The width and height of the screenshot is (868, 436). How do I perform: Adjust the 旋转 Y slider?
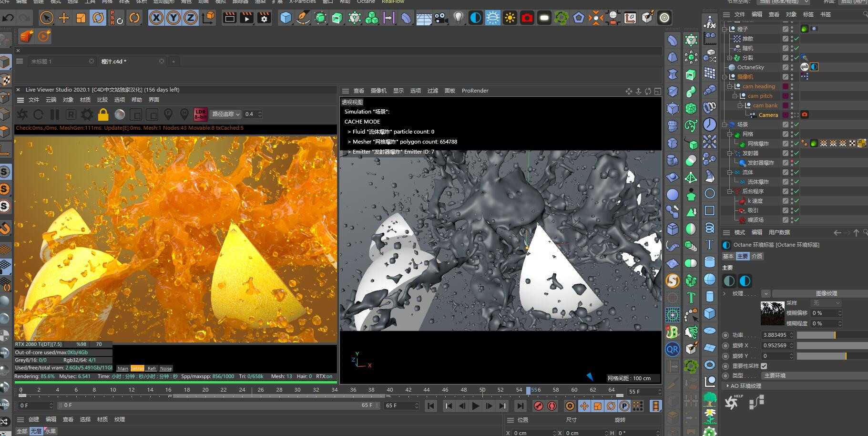pos(832,356)
